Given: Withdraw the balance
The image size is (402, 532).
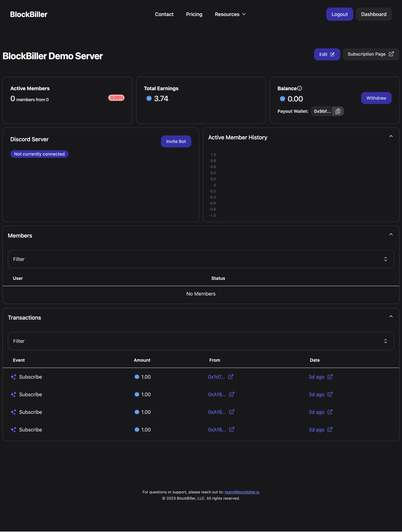Looking at the screenshot, I should click(376, 98).
